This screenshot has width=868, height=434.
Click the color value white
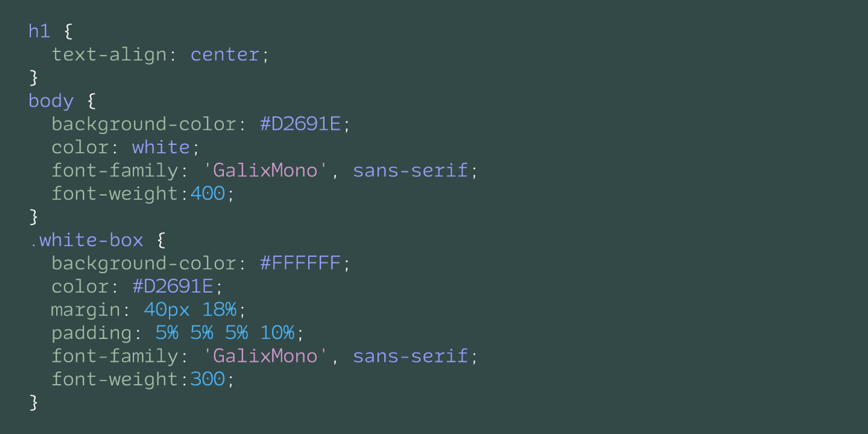coord(161,147)
